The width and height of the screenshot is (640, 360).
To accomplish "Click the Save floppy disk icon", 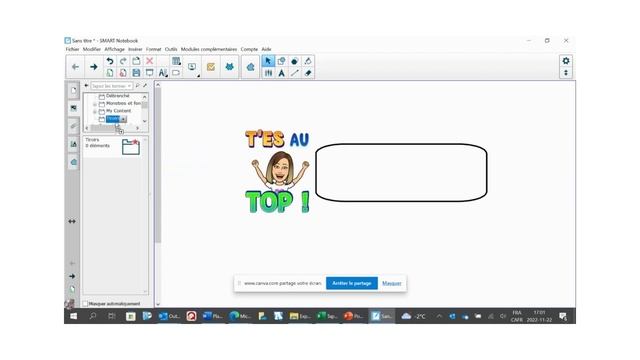I will click(136, 73).
